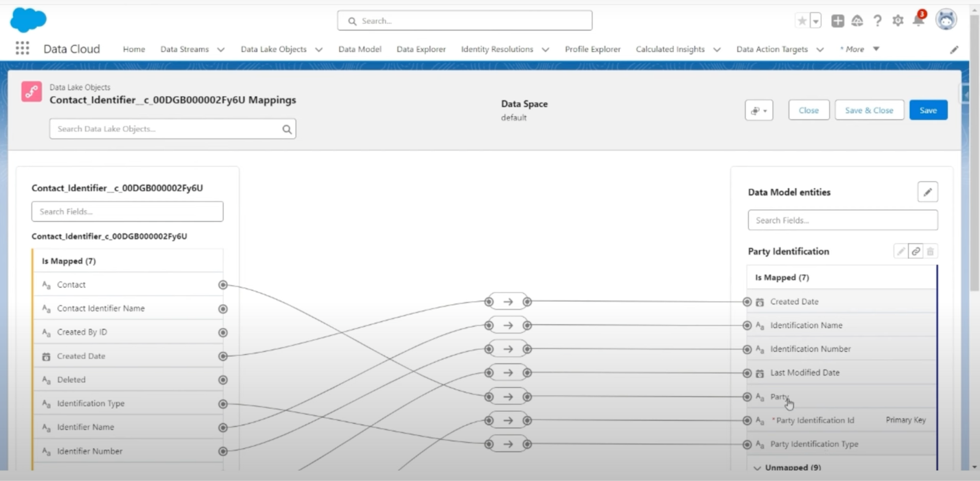
Task: Expand the Data Action Targets menu chevron
Action: 820,50
